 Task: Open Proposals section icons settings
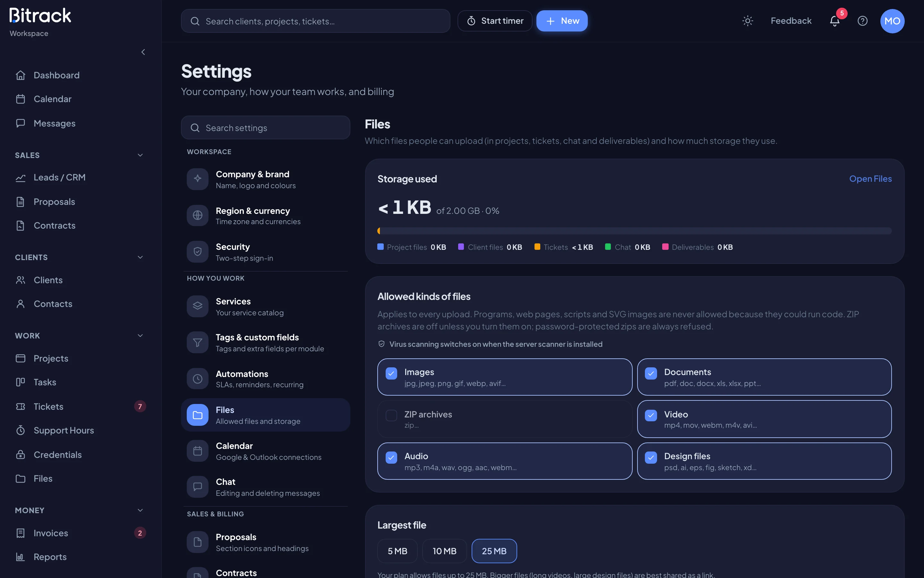tap(265, 542)
